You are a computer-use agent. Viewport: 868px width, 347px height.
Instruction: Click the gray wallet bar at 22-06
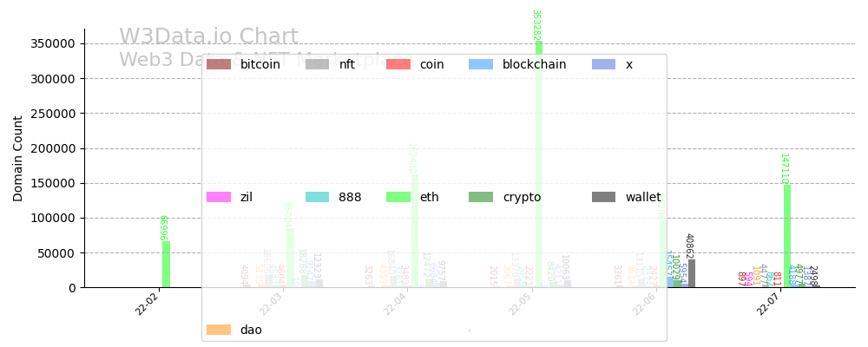click(x=691, y=273)
